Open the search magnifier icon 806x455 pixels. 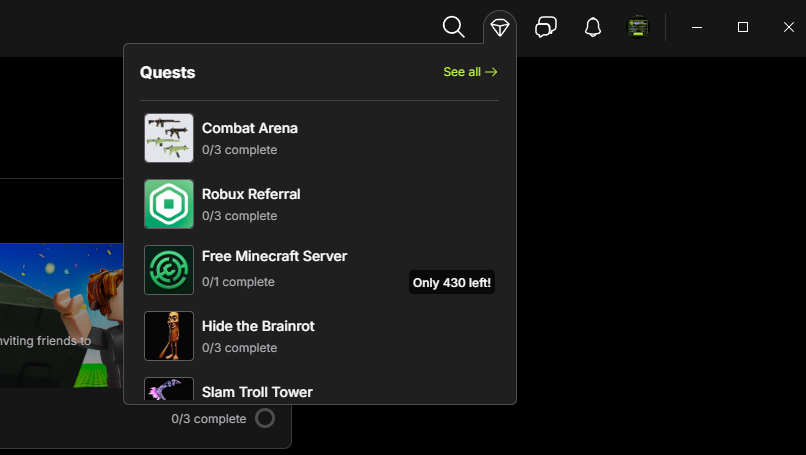[453, 27]
